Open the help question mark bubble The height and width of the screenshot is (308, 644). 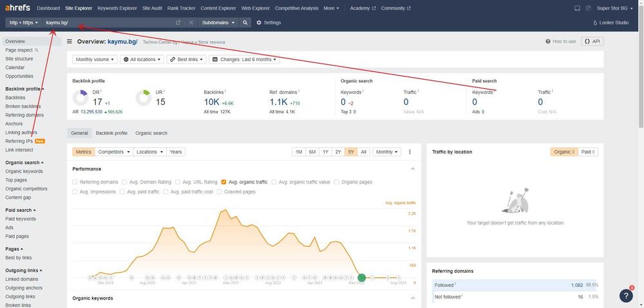(626, 295)
